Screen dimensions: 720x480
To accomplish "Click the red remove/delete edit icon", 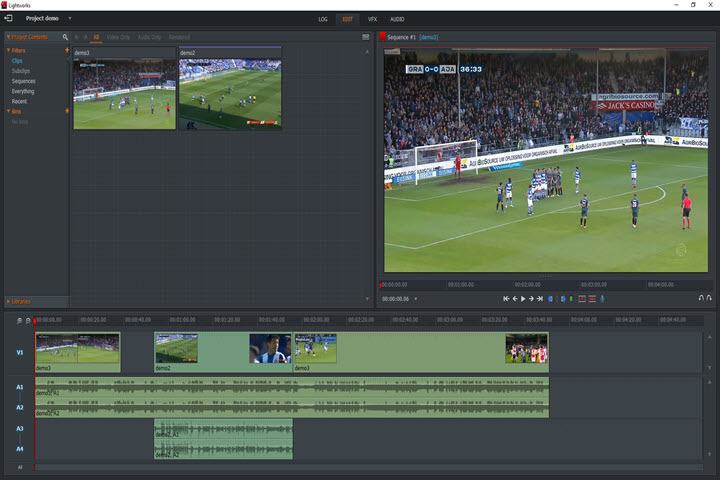I will pos(582,299).
